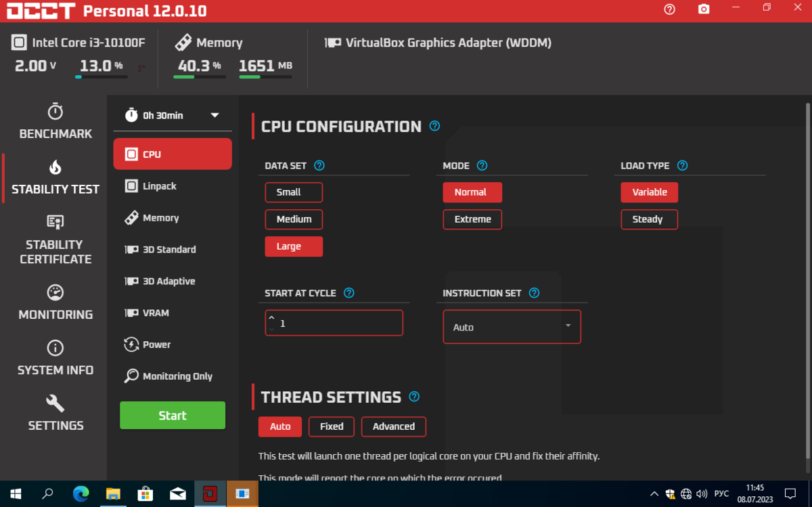Open help for Start At Cycle
The height and width of the screenshot is (507, 812).
coord(349,293)
